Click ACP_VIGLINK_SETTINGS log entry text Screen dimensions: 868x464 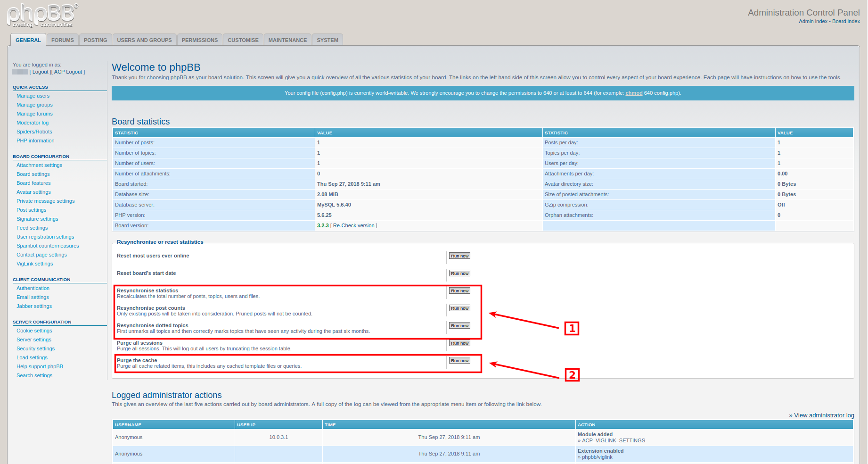614,440
